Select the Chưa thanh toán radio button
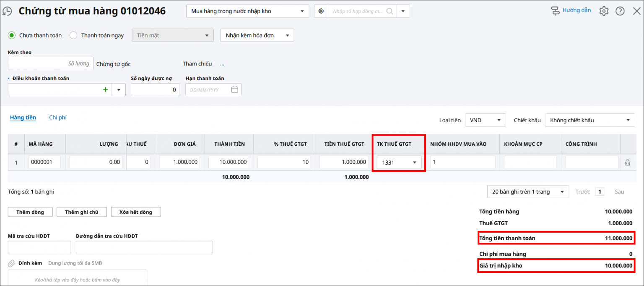This screenshot has height=286, width=644. 12,35
